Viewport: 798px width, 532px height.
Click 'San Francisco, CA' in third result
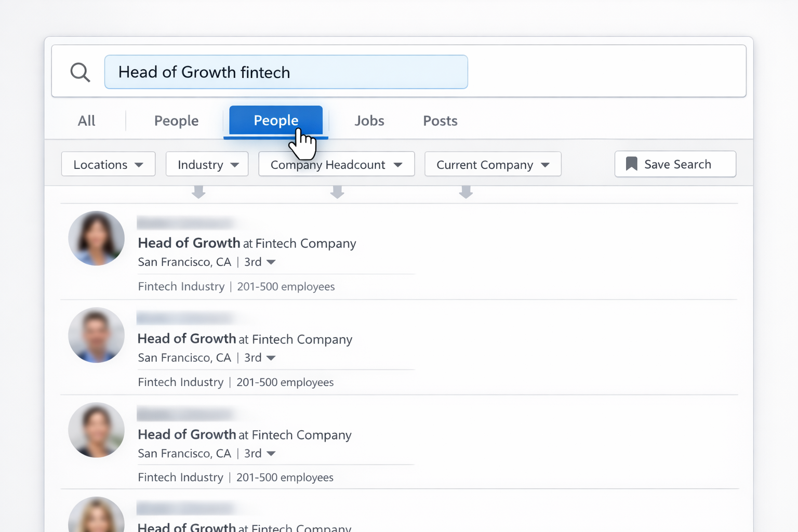[x=184, y=454]
